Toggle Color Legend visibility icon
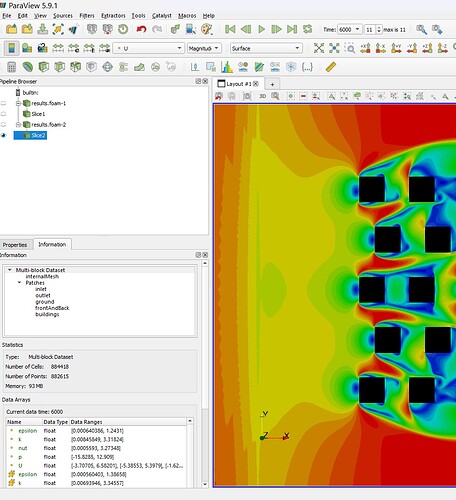The height and width of the screenshot is (500, 456). click(12, 48)
